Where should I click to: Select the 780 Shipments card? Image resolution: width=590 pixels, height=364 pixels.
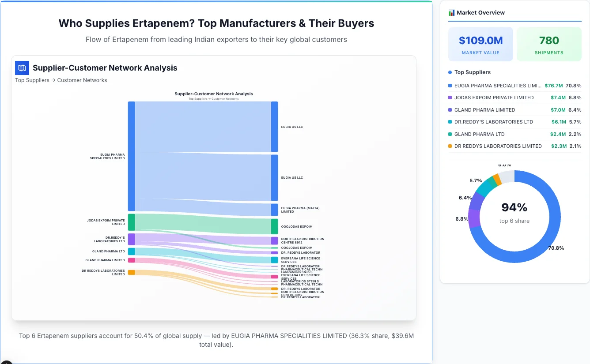point(549,44)
